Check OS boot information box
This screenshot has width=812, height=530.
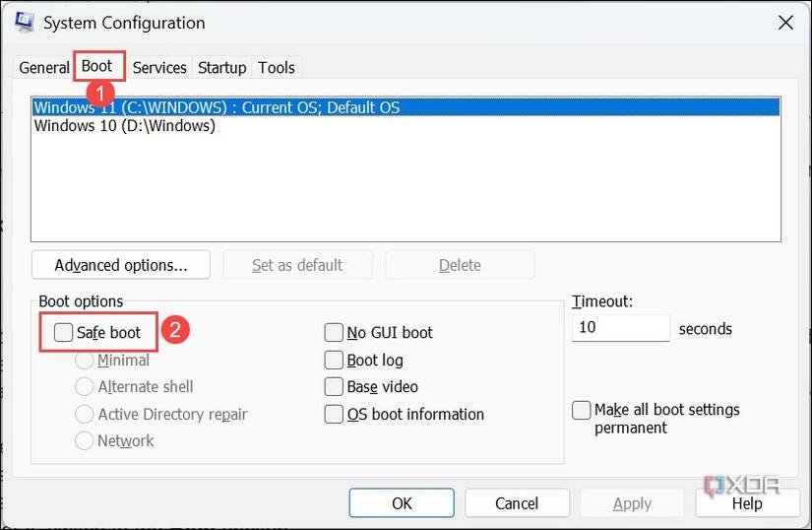coord(335,415)
